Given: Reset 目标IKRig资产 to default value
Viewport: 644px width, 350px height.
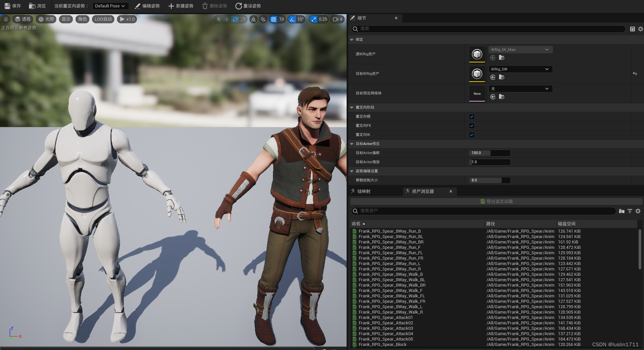Looking at the screenshot, I should pos(635,74).
